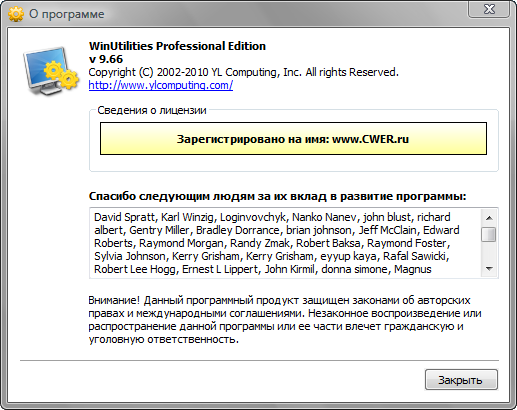Click the gear icon in title bar
517x410 pixels.
16,14
